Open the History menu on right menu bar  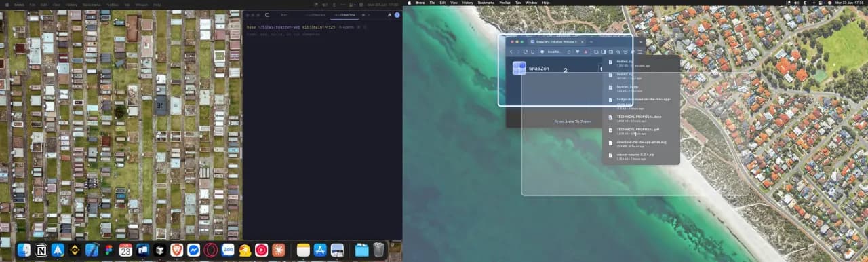click(467, 3)
